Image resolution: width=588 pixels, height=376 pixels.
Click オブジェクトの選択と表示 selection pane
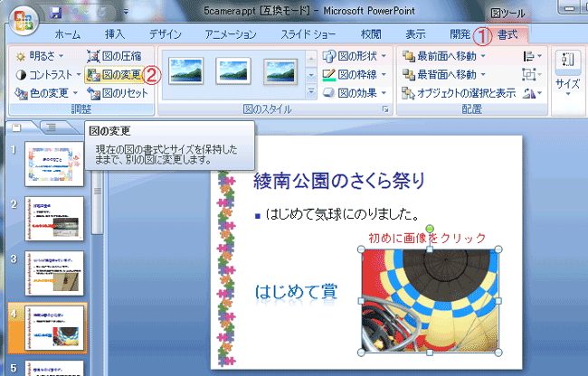click(x=459, y=93)
